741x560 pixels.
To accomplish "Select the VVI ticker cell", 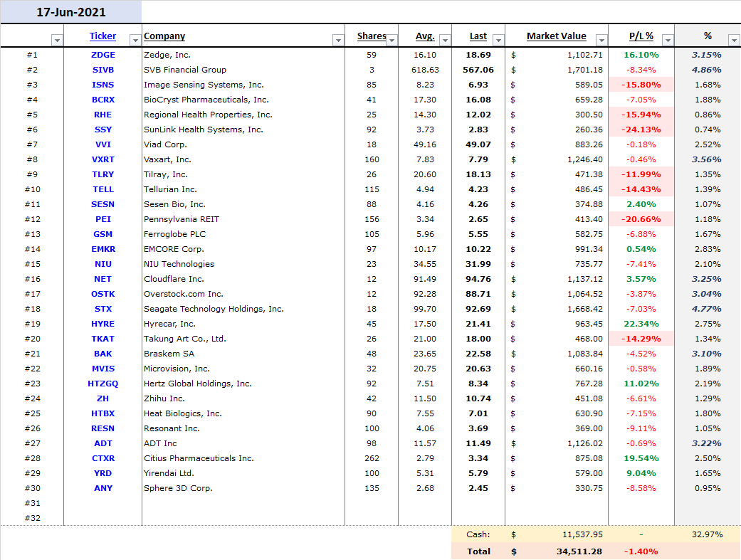I will point(103,144).
